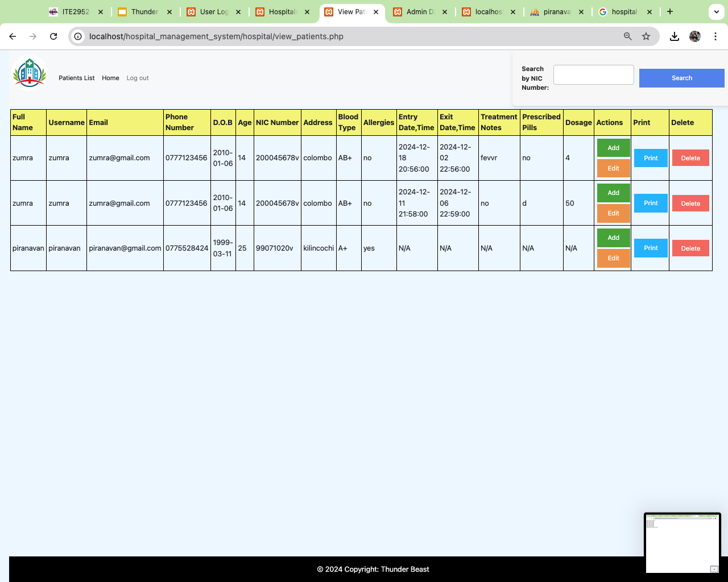The width and height of the screenshot is (728, 582).
Task: Open the screenshot preview thumbnail
Action: 682,543
